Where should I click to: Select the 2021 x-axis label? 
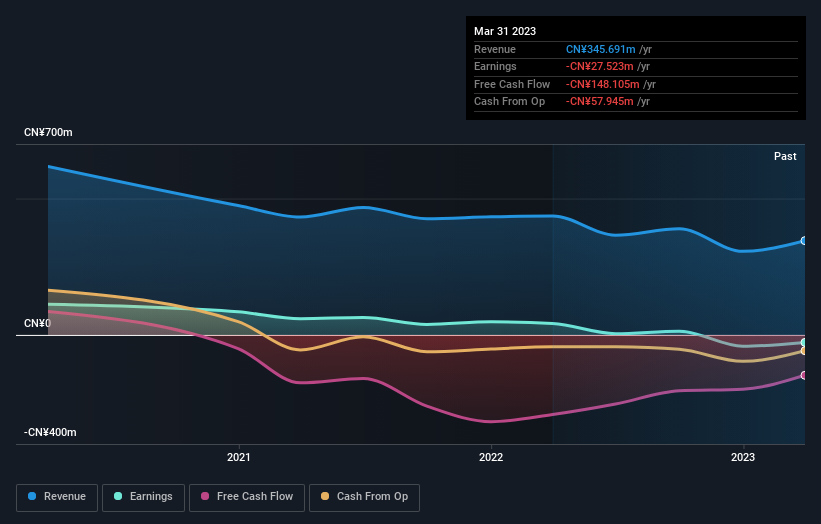tap(239, 457)
